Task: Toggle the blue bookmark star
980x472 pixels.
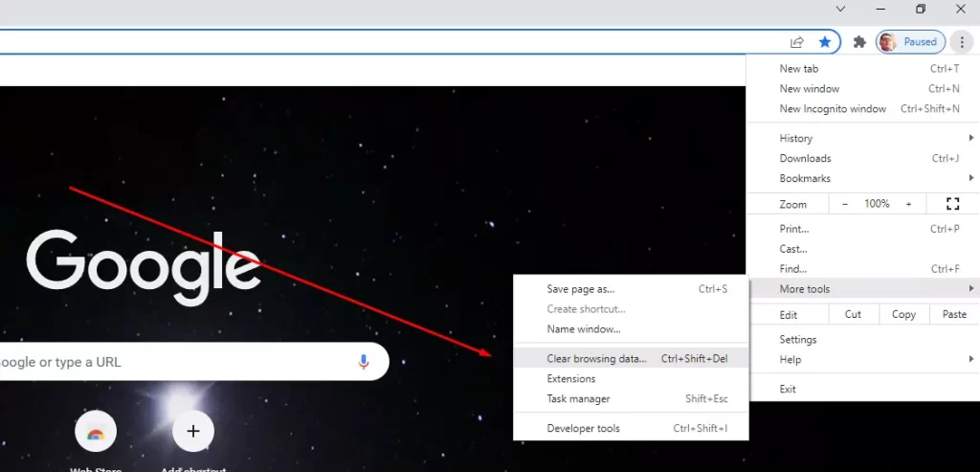Action: 825,42
